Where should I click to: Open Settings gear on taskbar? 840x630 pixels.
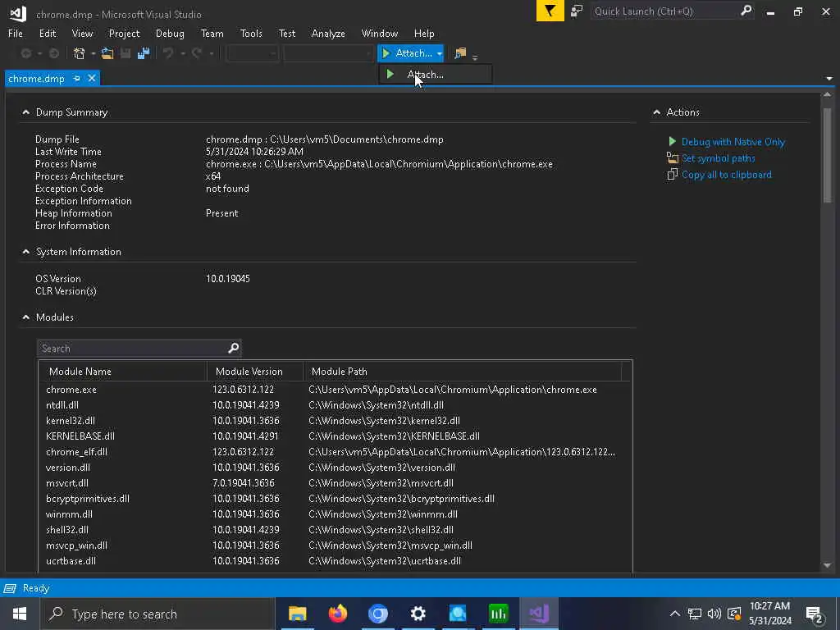418,614
